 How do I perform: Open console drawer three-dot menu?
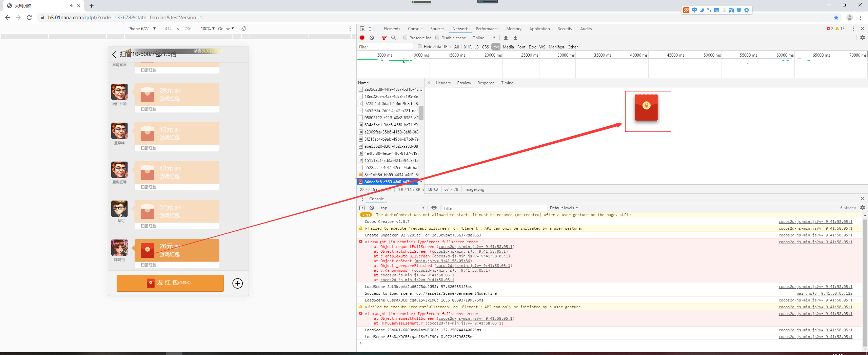[x=362, y=199]
